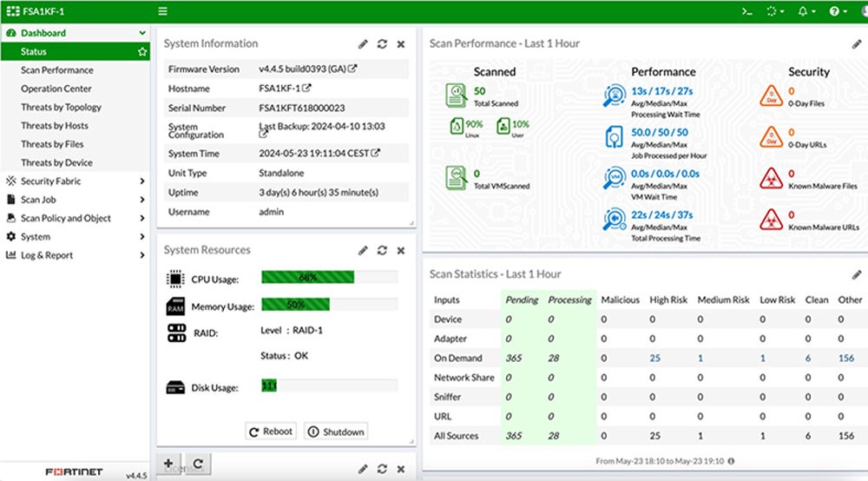Select Operation Center in sidebar
This screenshot has height=481, width=868.
[x=56, y=89]
